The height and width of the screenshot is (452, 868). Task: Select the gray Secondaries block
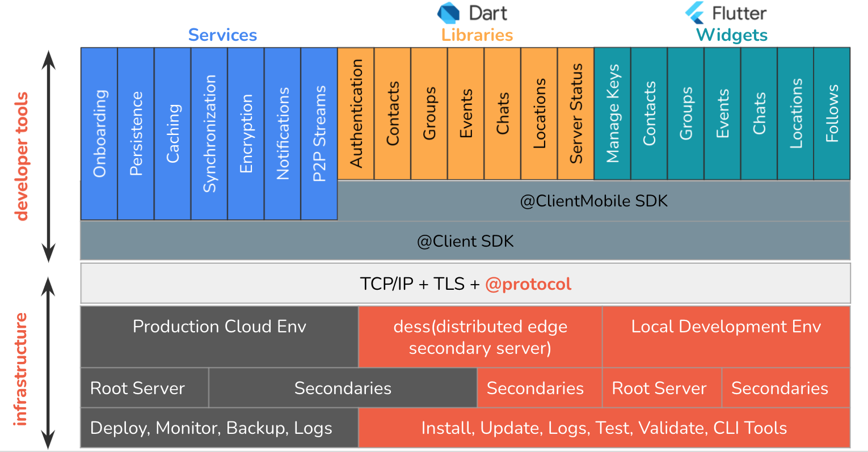tap(343, 388)
